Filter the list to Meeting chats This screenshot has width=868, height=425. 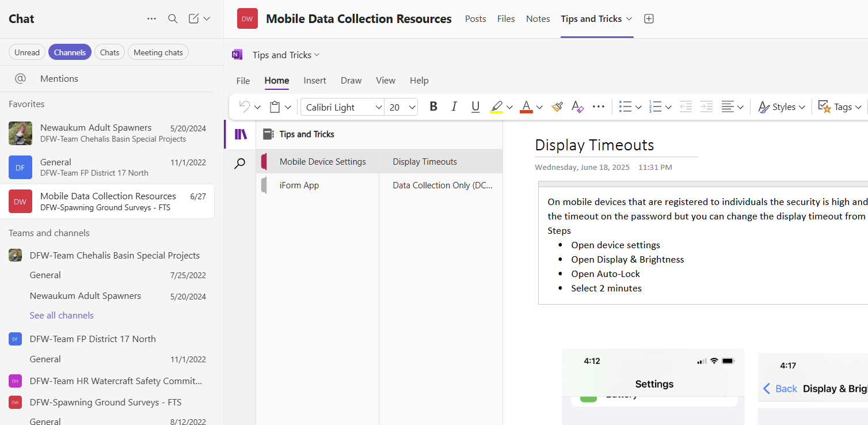[x=158, y=52]
